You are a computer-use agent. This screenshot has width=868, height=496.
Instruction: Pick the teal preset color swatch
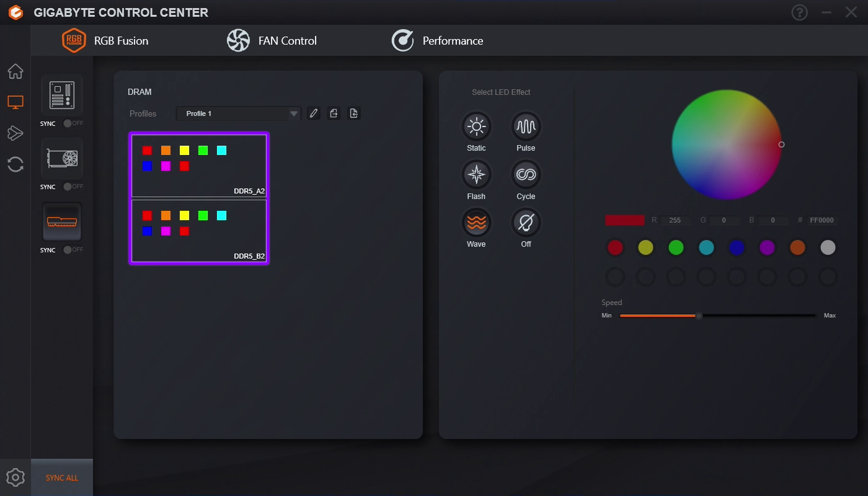tap(706, 247)
